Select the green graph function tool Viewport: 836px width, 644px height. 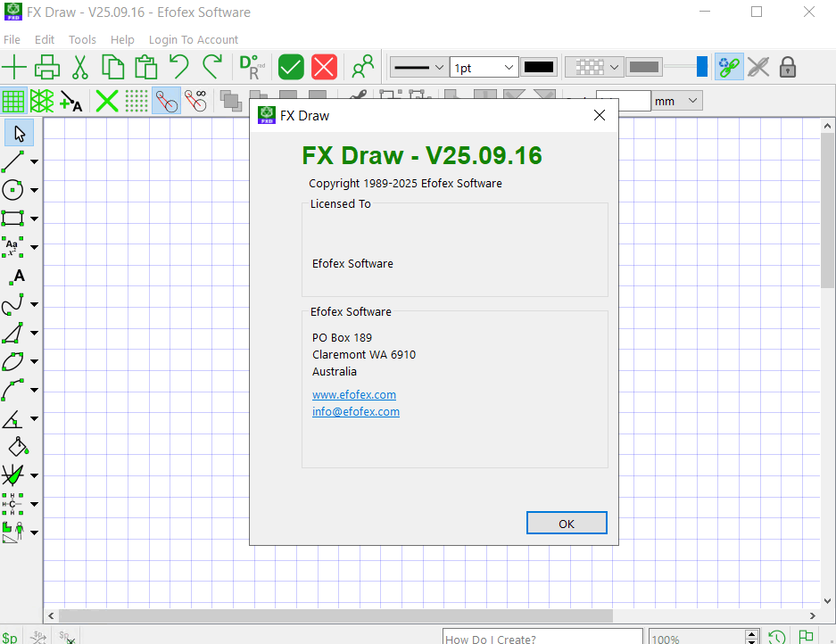(12, 475)
